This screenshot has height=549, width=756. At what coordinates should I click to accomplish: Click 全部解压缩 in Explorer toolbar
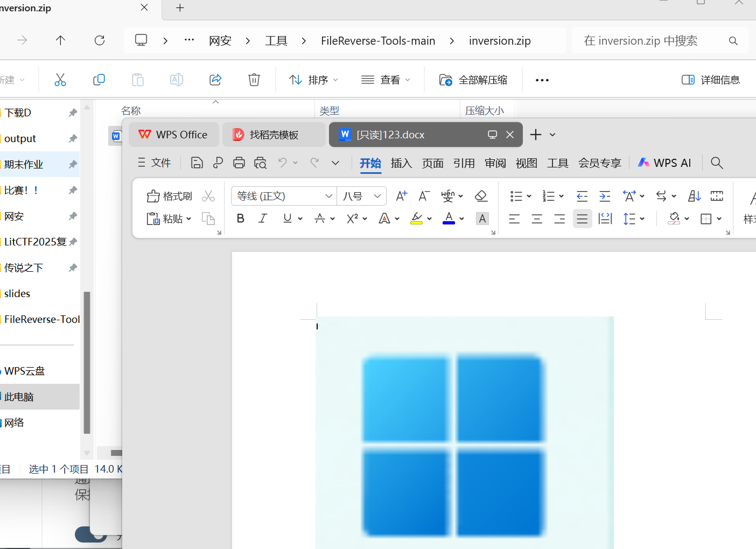click(x=473, y=80)
